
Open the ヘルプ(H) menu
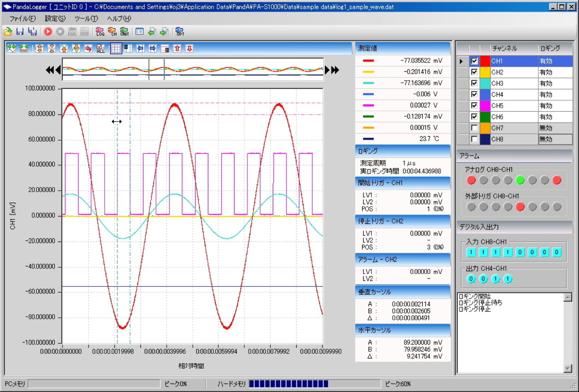click(x=119, y=18)
